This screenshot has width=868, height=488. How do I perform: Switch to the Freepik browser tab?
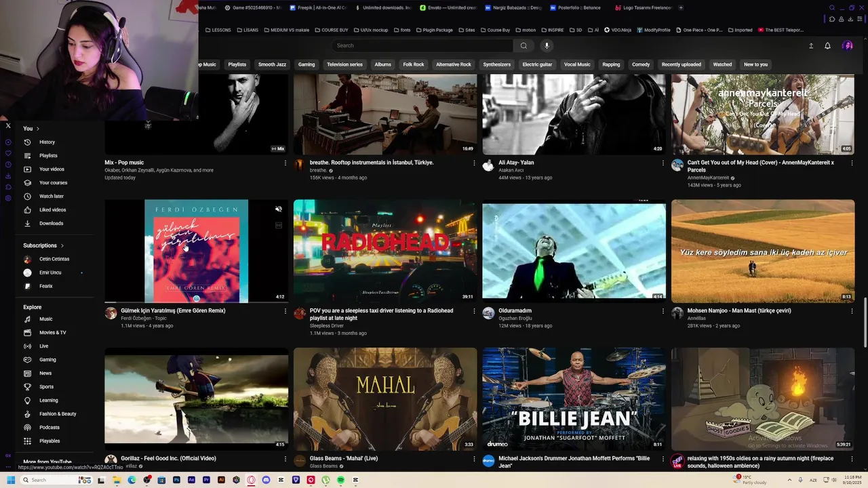pyautogui.click(x=317, y=7)
